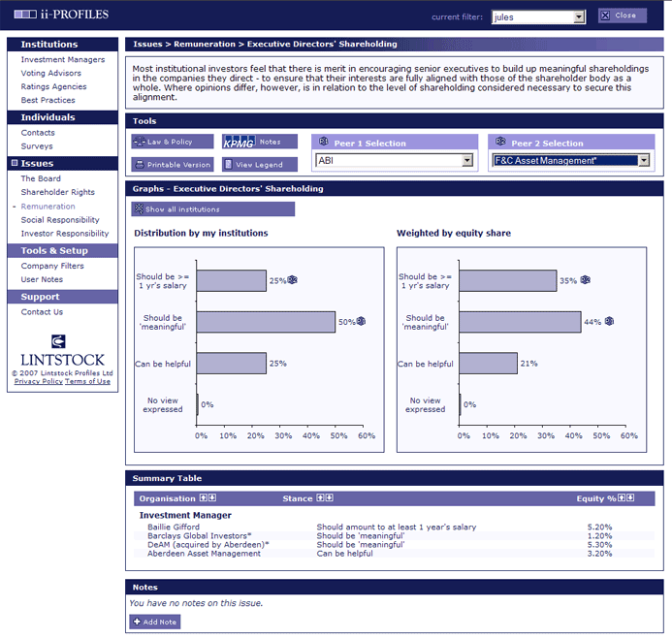672x640 pixels.
Task: Click the Institutions sidebar header
Action: [63, 45]
